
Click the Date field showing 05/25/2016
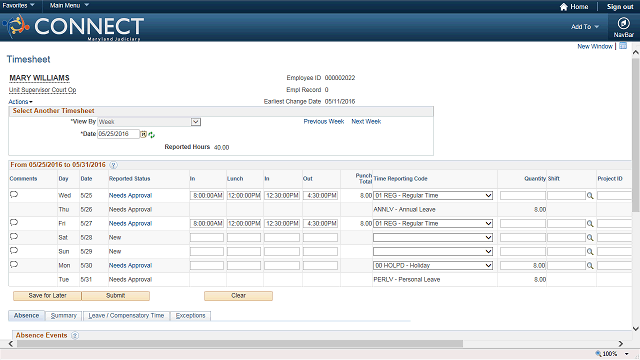118,134
